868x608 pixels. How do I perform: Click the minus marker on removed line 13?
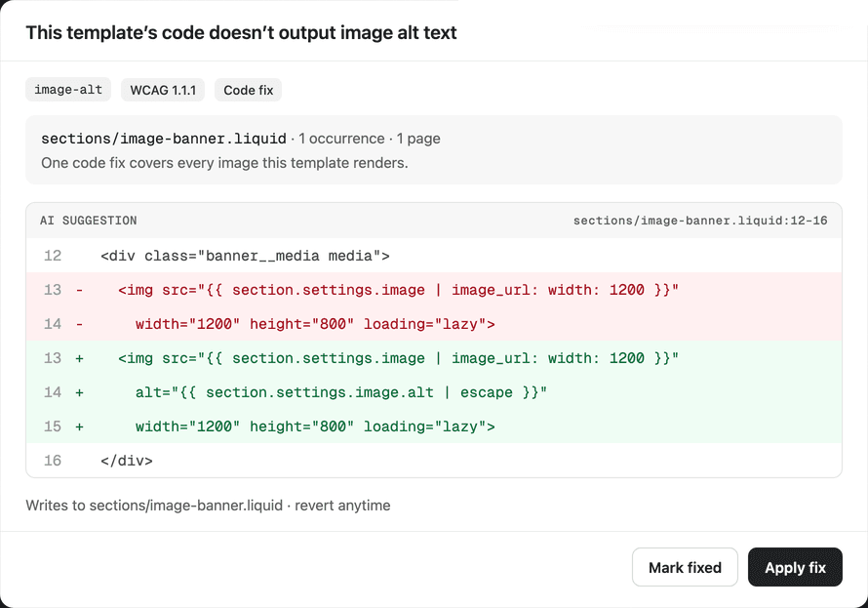(x=79, y=290)
